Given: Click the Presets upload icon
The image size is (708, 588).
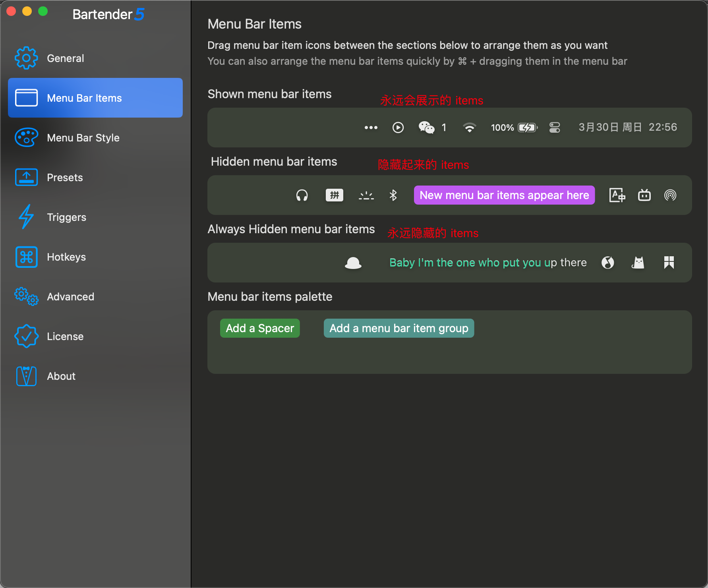Looking at the screenshot, I should click(x=26, y=177).
